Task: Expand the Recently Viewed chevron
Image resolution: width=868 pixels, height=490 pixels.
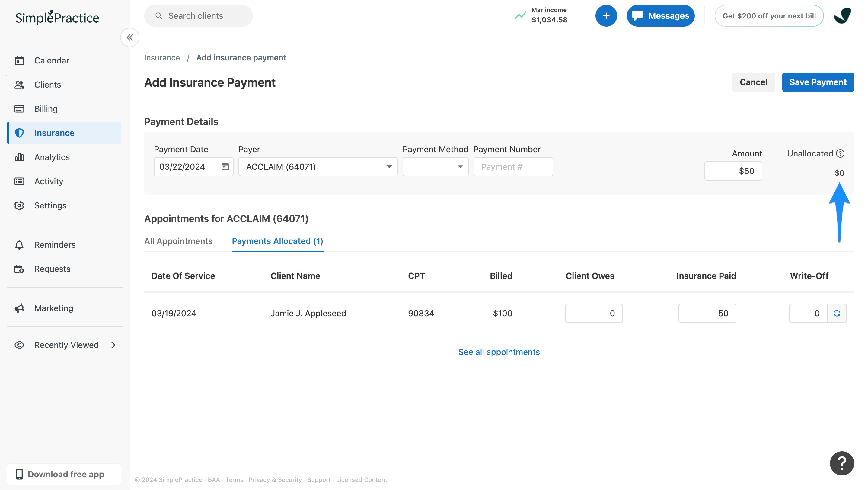Action: (113, 345)
